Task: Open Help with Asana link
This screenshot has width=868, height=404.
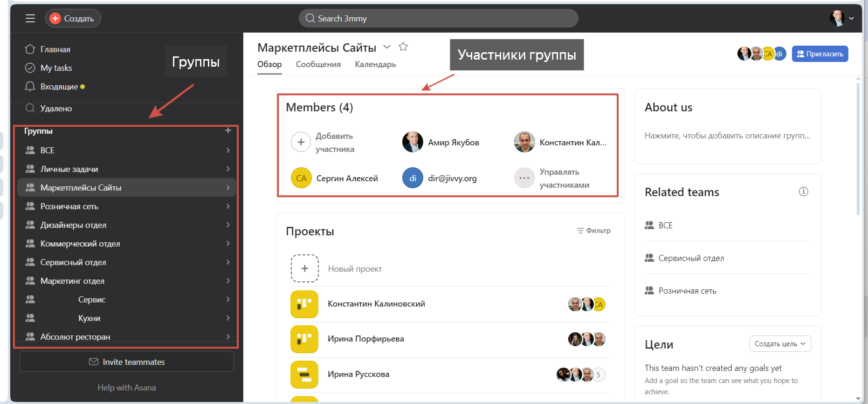Action: pyautogui.click(x=127, y=387)
